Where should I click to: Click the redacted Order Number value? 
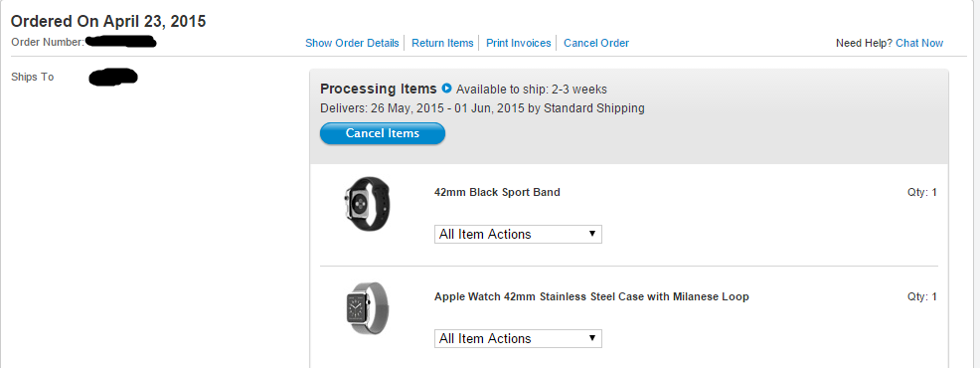point(120,42)
